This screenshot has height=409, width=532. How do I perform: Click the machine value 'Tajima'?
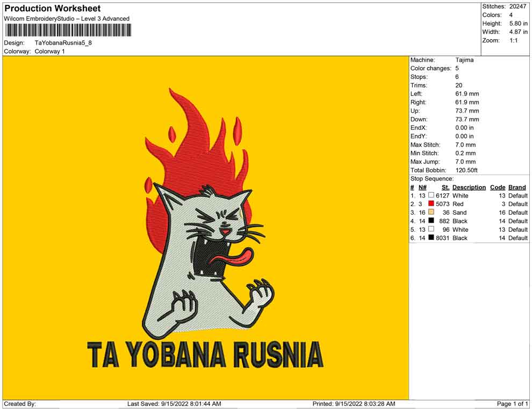(464, 60)
